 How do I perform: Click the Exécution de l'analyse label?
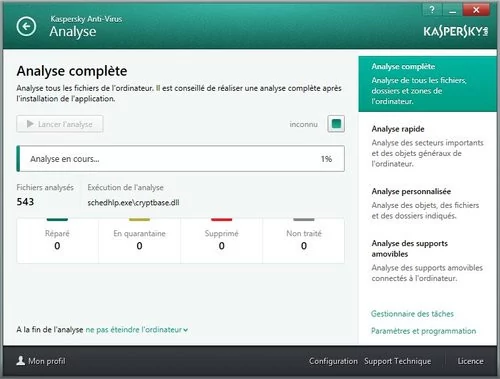pos(125,187)
